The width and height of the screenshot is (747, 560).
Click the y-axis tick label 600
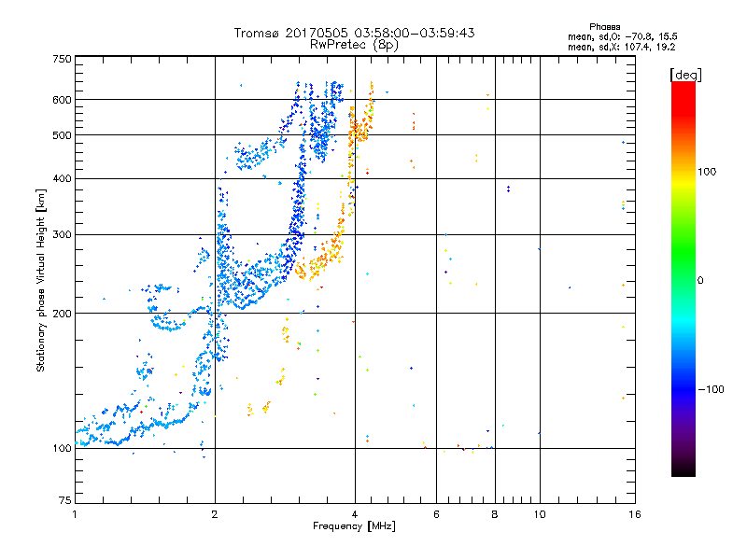[62, 100]
